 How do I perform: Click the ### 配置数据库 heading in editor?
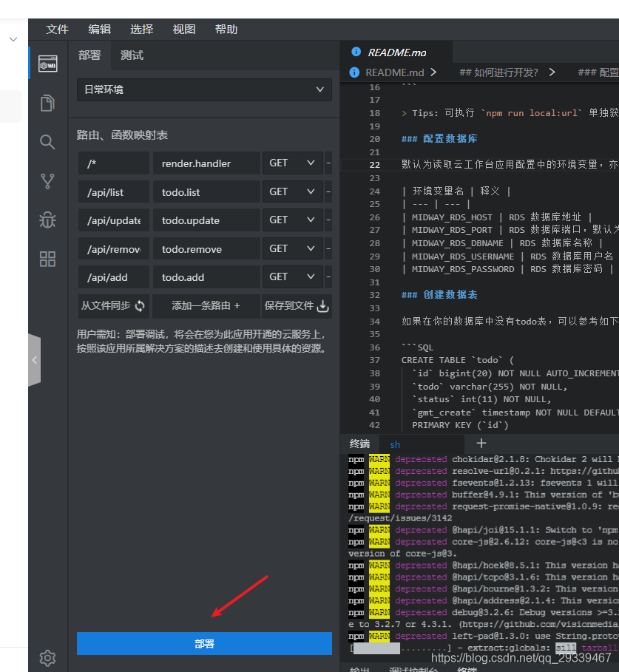[x=439, y=138]
